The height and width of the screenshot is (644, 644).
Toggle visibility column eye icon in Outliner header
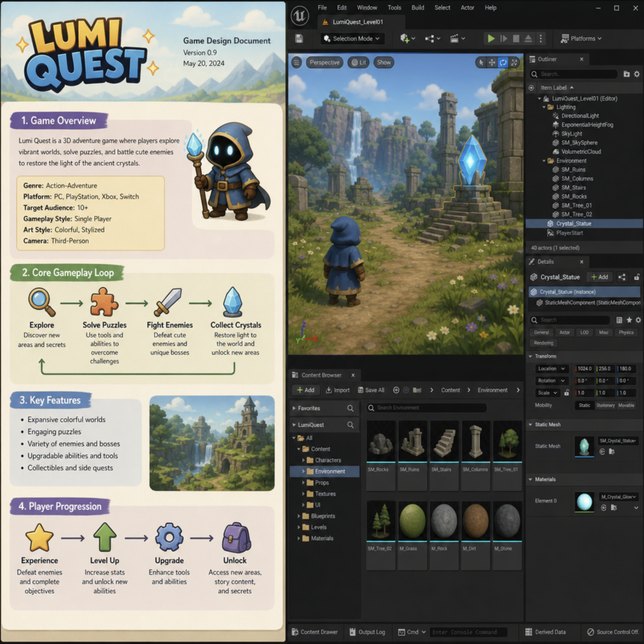tap(531, 88)
